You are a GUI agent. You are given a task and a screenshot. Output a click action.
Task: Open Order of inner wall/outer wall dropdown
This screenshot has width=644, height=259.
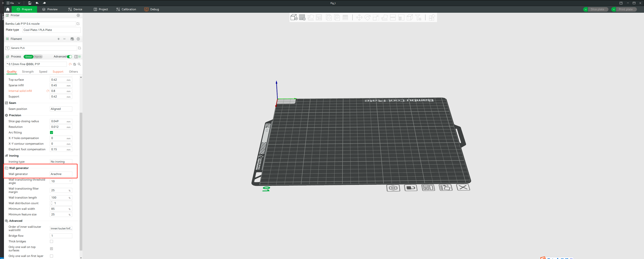click(61, 228)
